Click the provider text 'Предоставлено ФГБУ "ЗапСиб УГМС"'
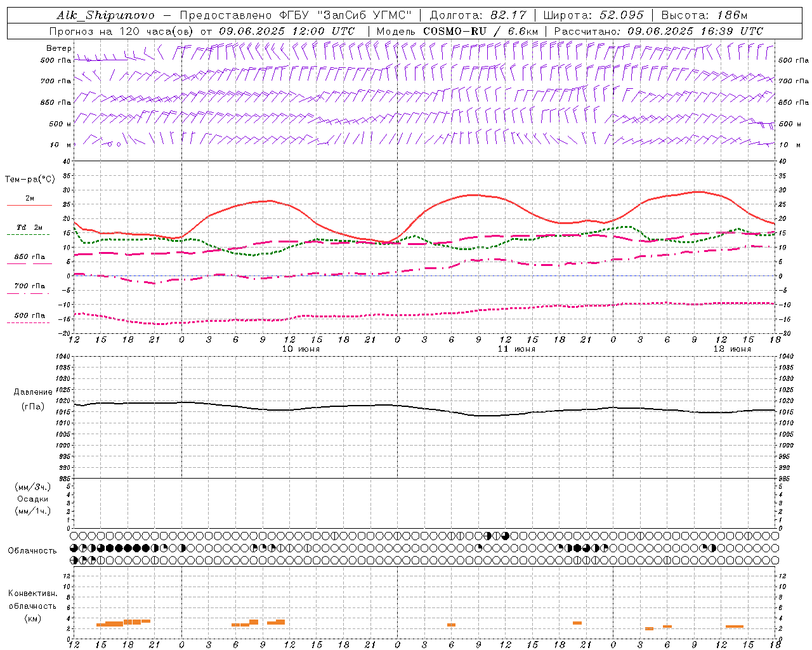 click(x=296, y=15)
